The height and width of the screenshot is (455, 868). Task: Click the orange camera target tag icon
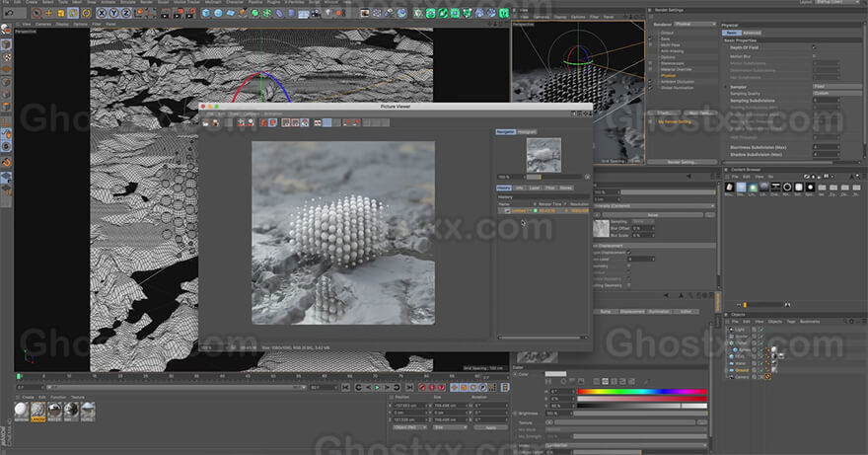point(767,377)
